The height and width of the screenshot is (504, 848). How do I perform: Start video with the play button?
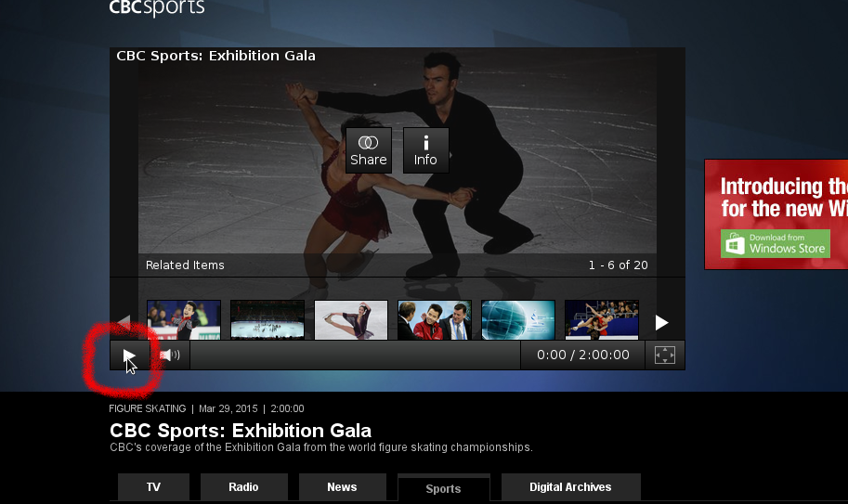click(129, 355)
